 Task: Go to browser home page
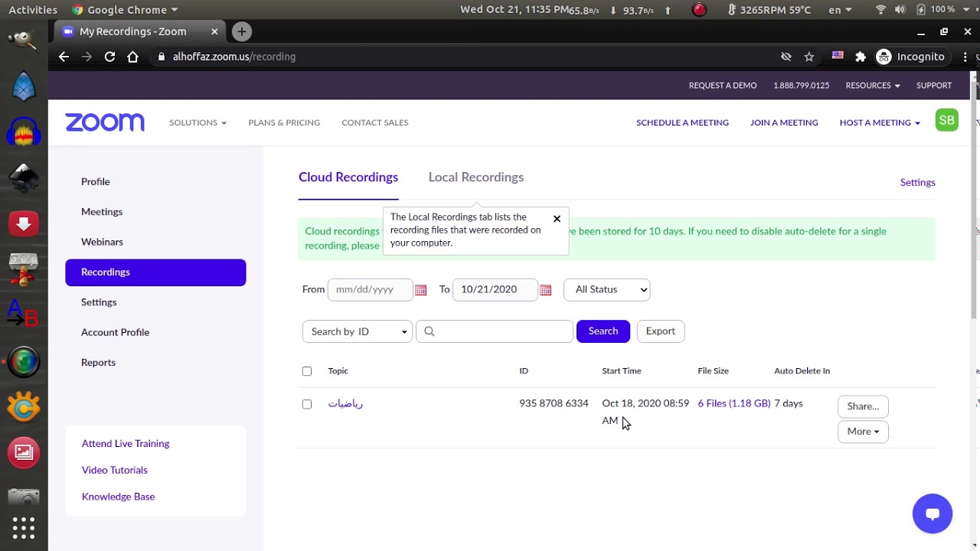[132, 57]
